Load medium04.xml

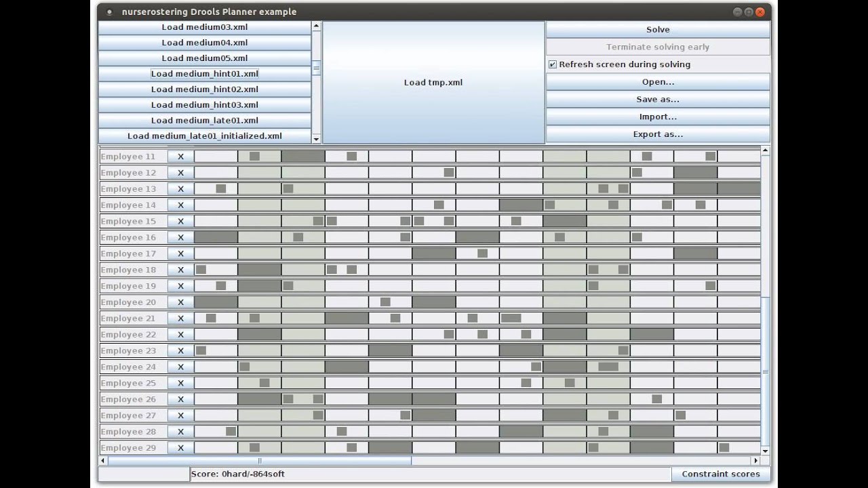coord(205,43)
